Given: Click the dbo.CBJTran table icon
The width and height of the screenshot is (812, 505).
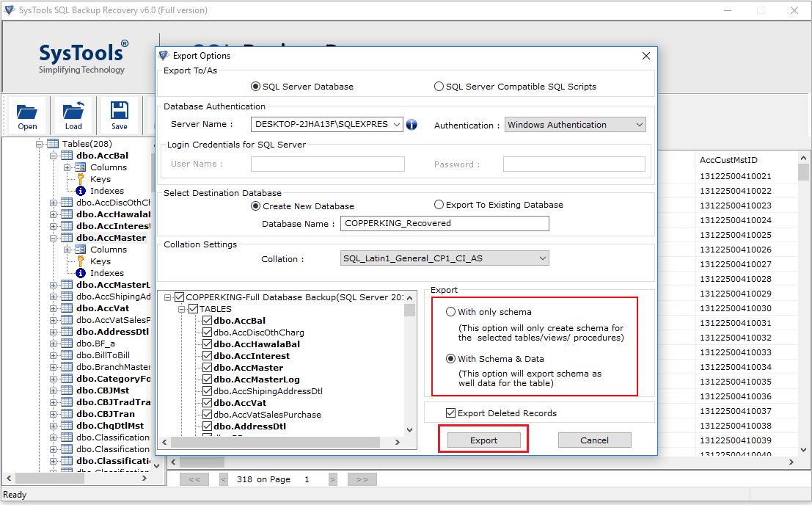Looking at the screenshot, I should pos(67,414).
